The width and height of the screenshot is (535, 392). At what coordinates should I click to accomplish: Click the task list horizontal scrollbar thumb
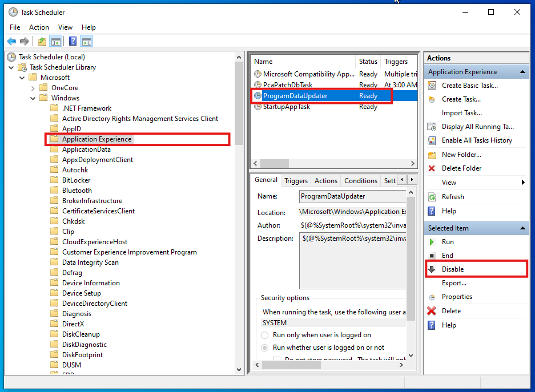[x=275, y=164]
